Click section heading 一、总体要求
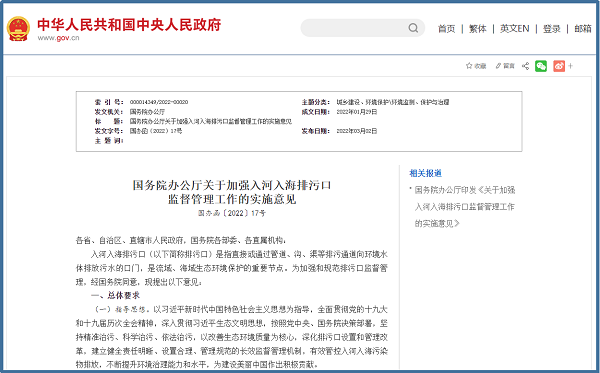Image resolution: width=600 pixels, height=373 pixels. tap(116, 295)
